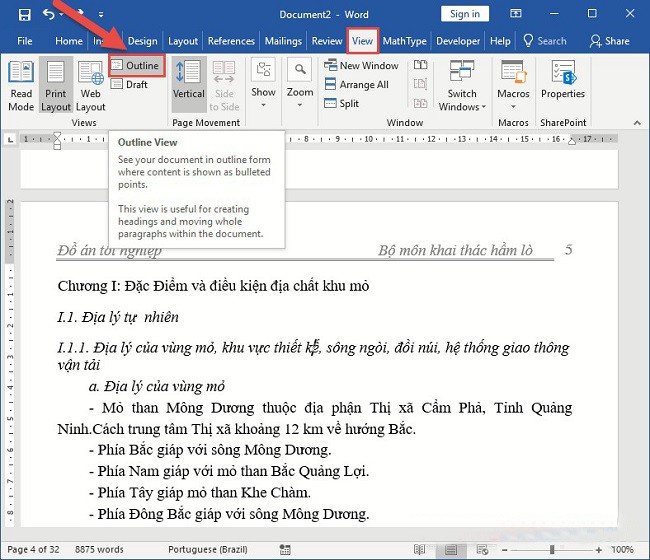Image resolution: width=650 pixels, height=560 pixels.
Task: Click the Share button
Action: [609, 41]
